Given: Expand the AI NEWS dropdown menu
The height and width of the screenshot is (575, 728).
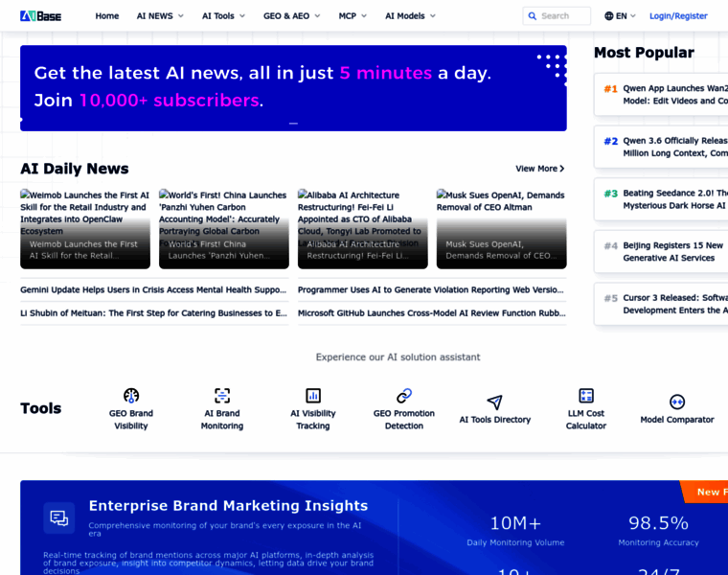Looking at the screenshot, I should click(x=160, y=16).
